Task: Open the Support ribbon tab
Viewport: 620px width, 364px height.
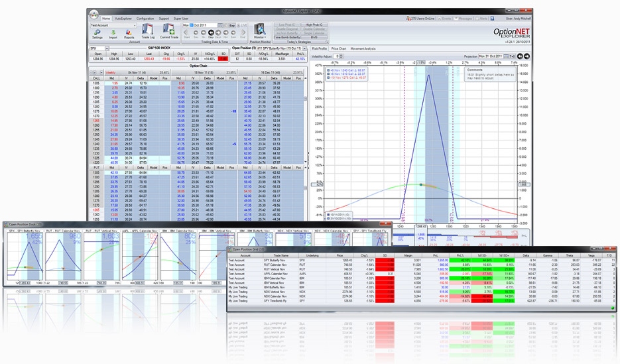Action: pos(164,19)
